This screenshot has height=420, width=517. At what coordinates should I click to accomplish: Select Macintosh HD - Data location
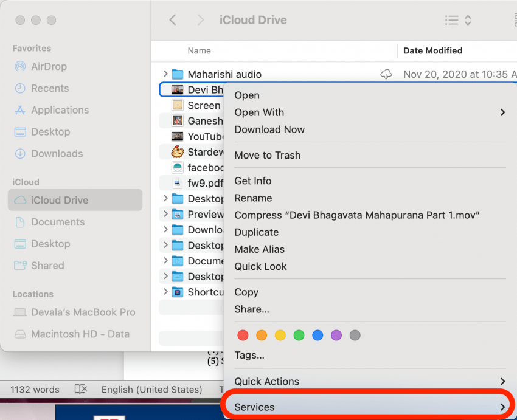click(80, 334)
